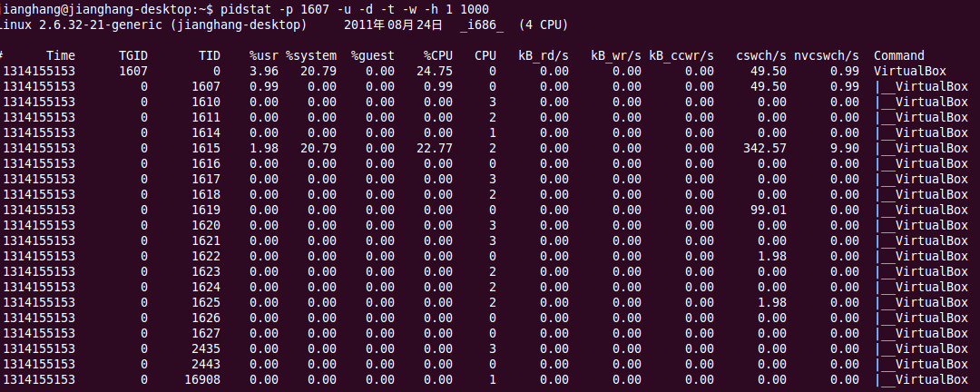Click the 3.96 %usr value
Image resolution: width=980 pixels, height=392 pixels.
264,72
